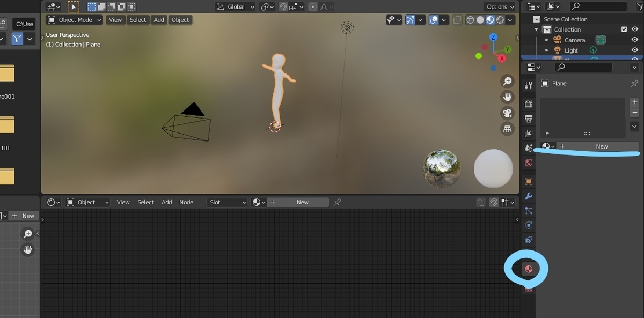The height and width of the screenshot is (318, 644).
Task: Click New material in node editor header
Action: point(298,202)
